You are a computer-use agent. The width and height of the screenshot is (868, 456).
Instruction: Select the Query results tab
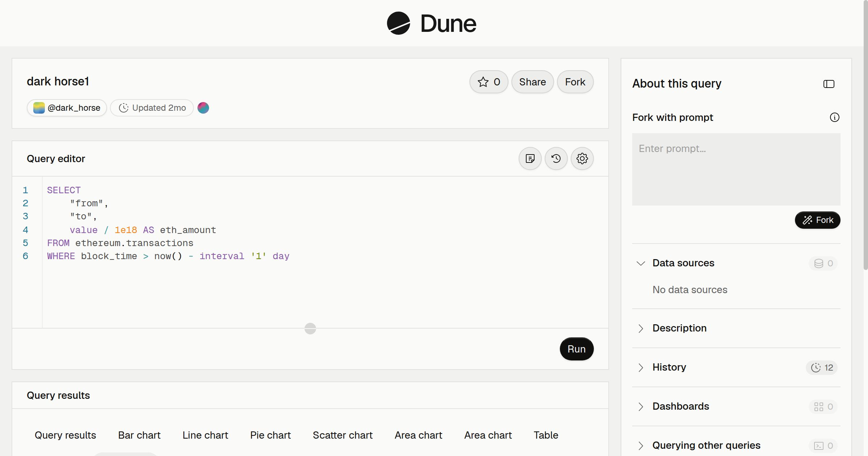tap(65, 435)
